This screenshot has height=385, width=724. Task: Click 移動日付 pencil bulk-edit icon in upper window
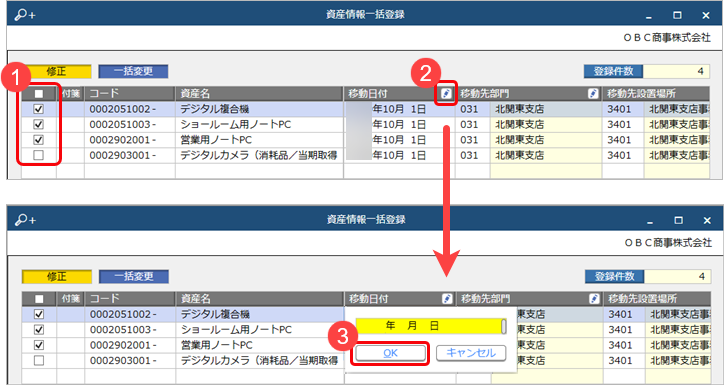coord(446,94)
